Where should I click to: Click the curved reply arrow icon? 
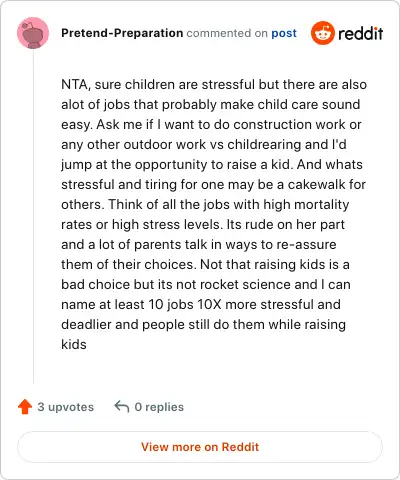pyautogui.click(x=122, y=407)
